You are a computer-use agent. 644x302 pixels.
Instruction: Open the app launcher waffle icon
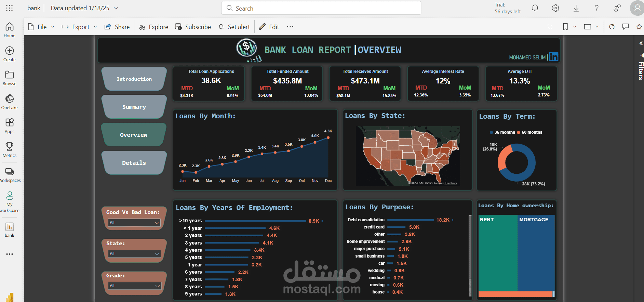pyautogui.click(x=10, y=8)
